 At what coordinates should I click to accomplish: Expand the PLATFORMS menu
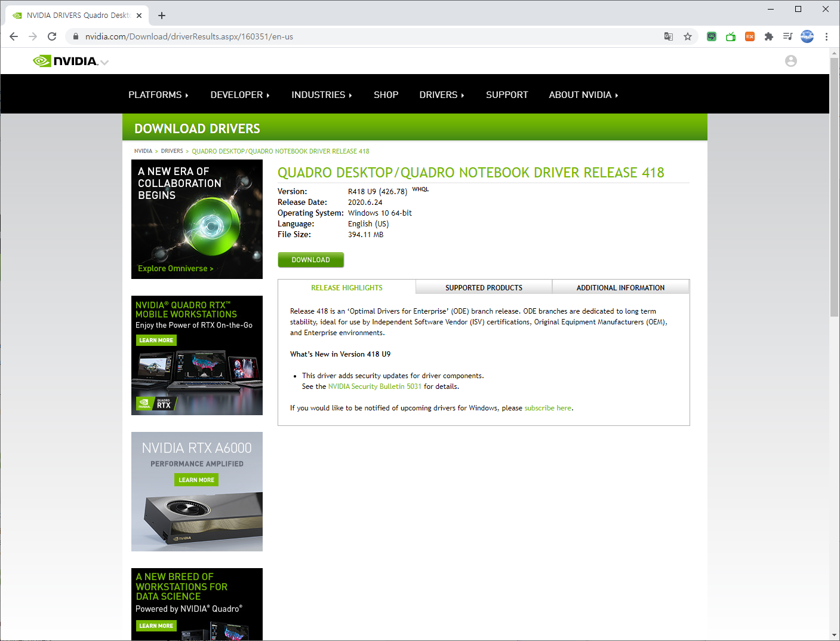pos(158,95)
